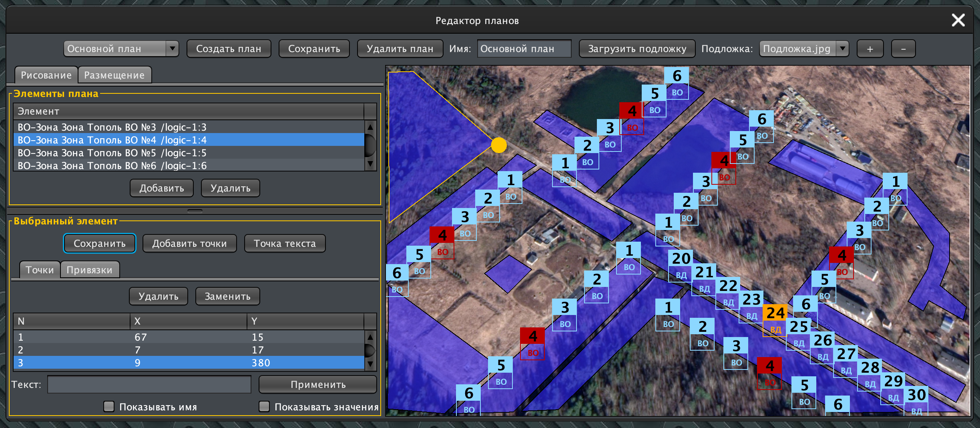Viewport: 980px width, 428px height.
Task: Switch to the Размещение tab
Action: tap(114, 75)
